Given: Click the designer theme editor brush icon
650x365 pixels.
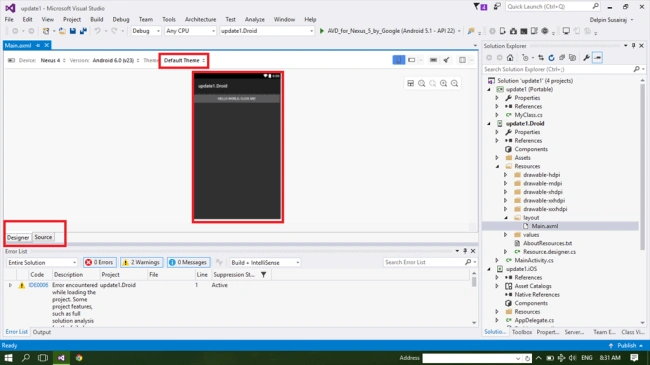Looking at the screenshot, I should tap(446, 60).
